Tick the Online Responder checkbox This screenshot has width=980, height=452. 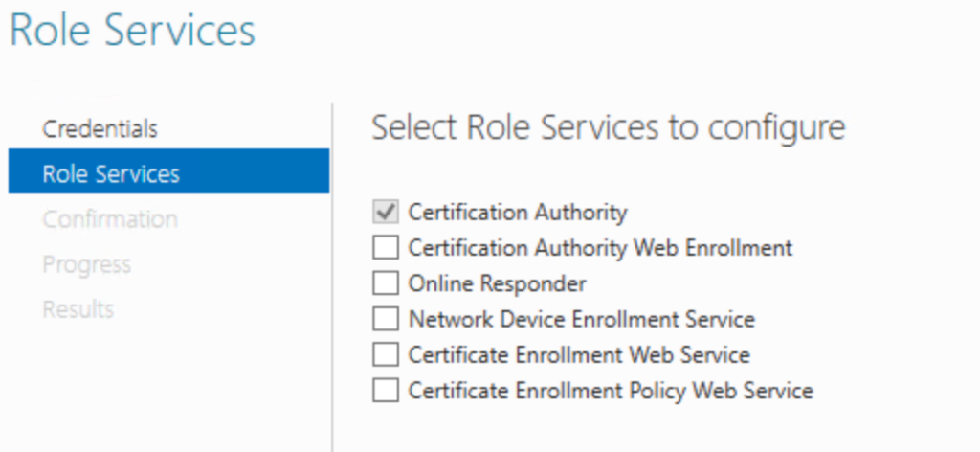coord(385,283)
